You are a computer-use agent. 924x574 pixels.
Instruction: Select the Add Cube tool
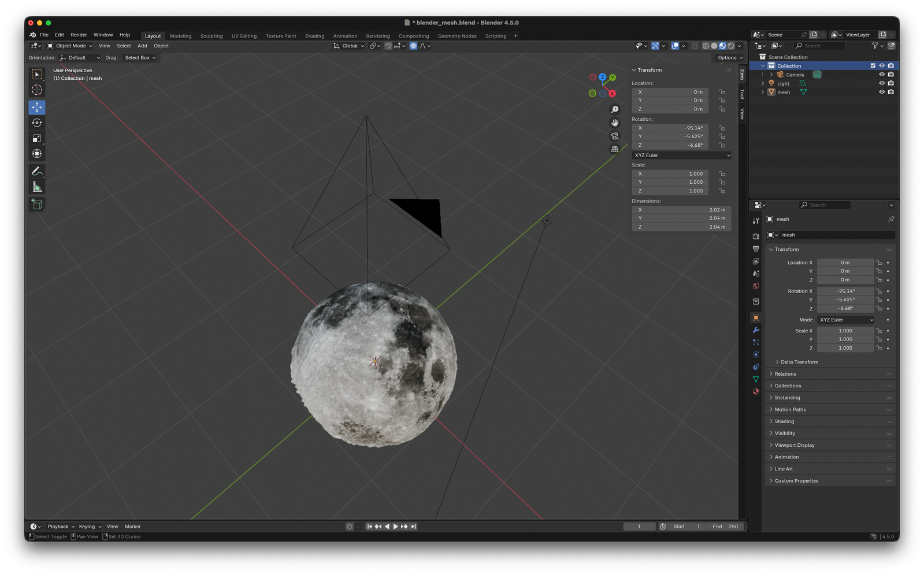tap(37, 204)
